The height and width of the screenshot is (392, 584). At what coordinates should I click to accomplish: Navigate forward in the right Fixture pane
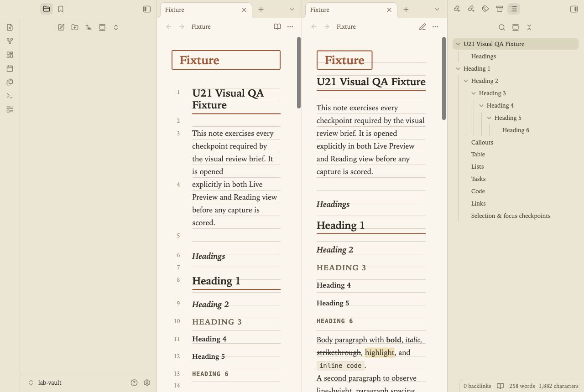(327, 27)
